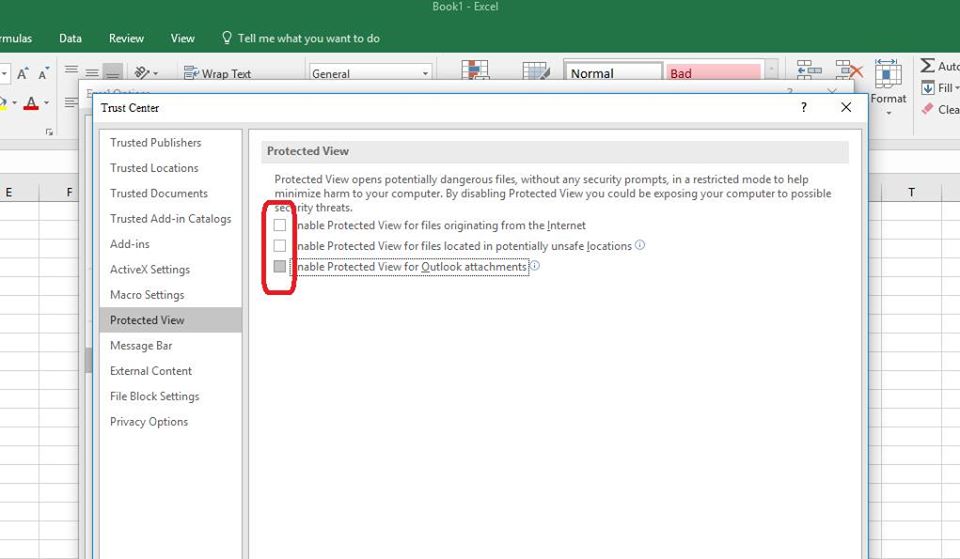Toggle Protected View for unsafe locations checkbox
This screenshot has width=960, height=559.
280,245
